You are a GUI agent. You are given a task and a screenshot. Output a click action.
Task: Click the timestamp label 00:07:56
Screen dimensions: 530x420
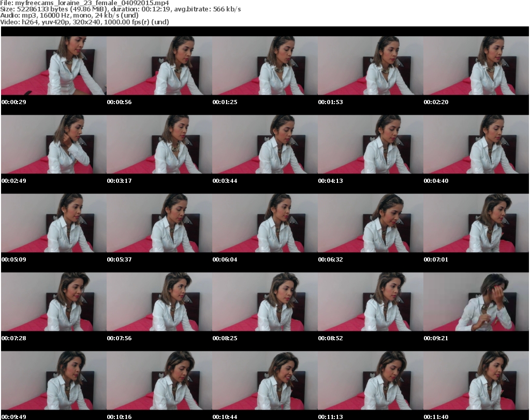(x=120, y=338)
